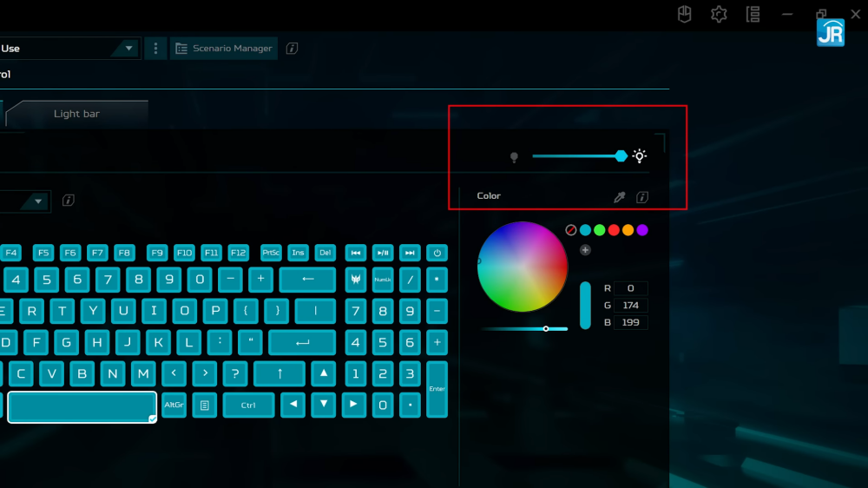
Task: Open Scenario Manager
Action: tap(224, 49)
